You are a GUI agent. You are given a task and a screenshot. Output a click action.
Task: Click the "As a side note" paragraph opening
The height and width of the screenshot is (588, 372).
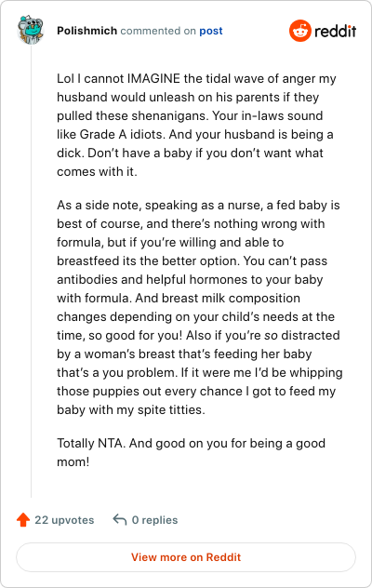[x=99, y=205]
